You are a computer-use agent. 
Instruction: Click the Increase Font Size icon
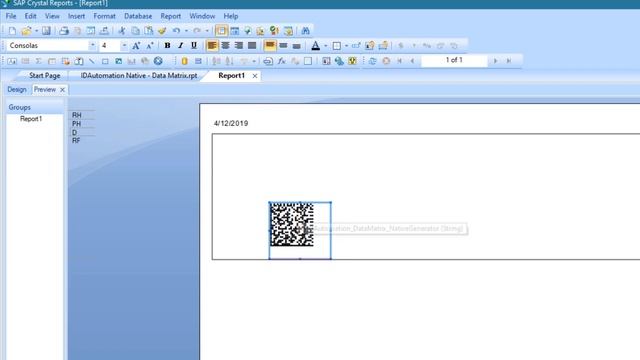coord(136,45)
